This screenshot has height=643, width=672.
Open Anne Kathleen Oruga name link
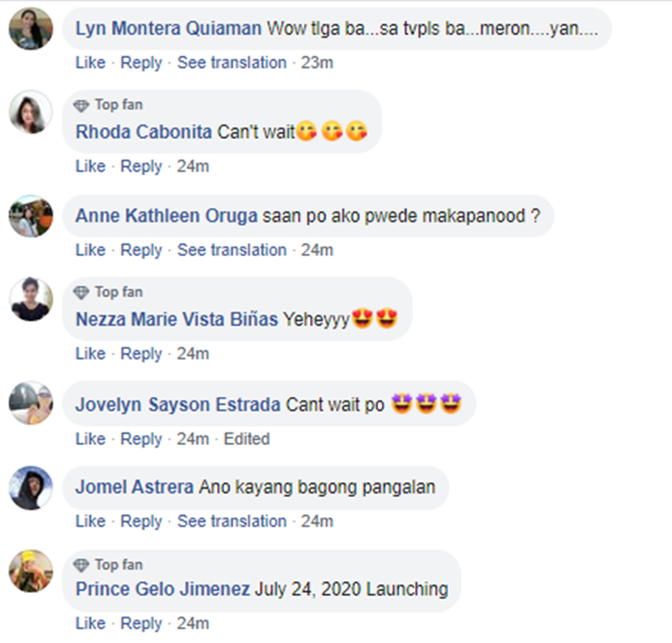click(167, 216)
